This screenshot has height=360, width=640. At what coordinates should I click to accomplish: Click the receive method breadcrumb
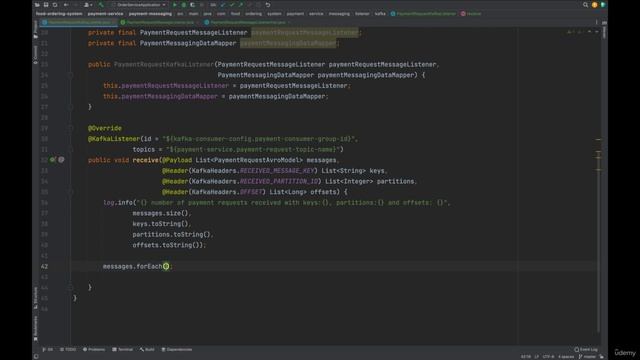tap(471, 14)
